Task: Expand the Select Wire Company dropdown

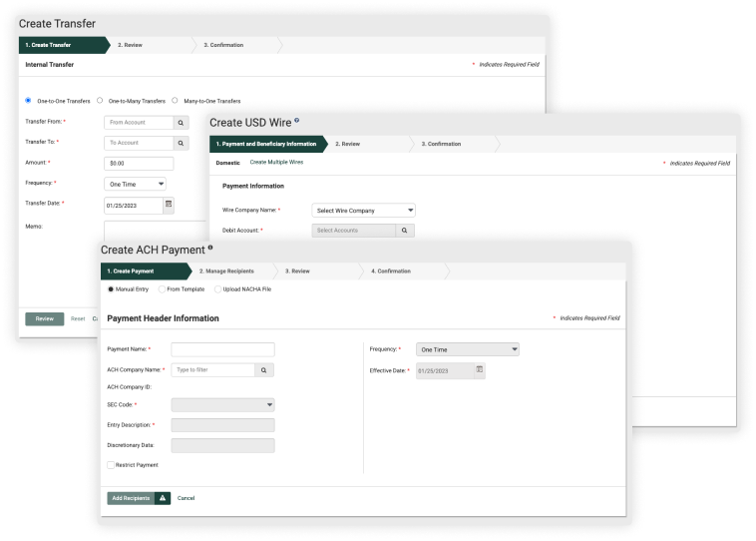Action: pos(364,211)
